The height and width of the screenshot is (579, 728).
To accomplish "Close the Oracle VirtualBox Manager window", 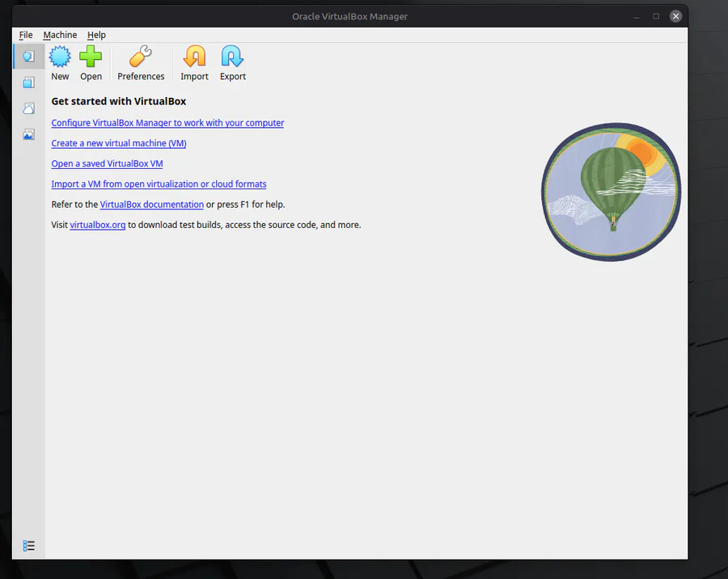I will 675,16.
